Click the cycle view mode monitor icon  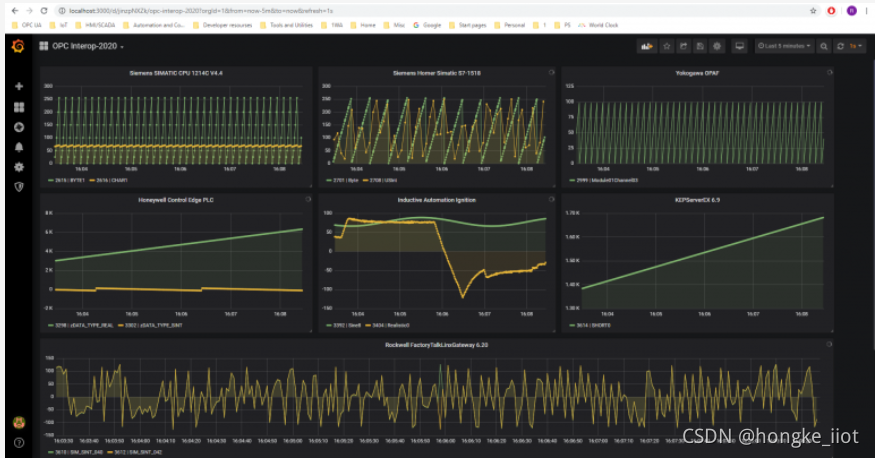[x=739, y=46]
